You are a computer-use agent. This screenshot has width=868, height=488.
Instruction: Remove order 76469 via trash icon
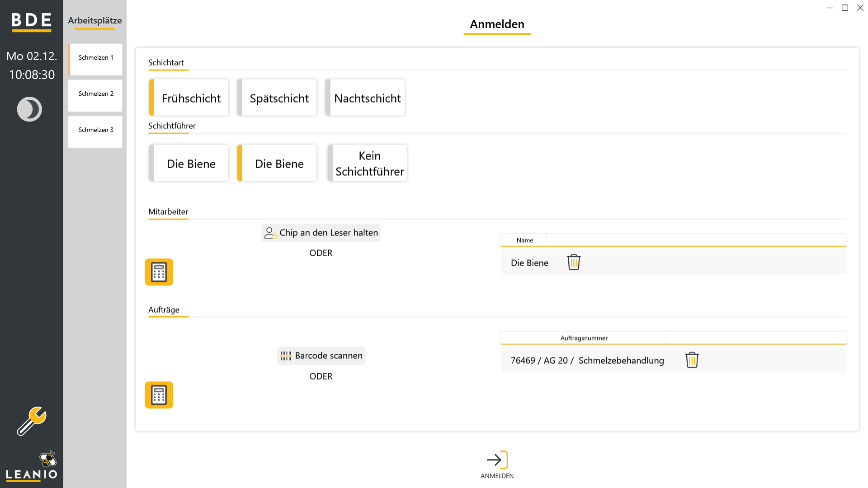pyautogui.click(x=692, y=360)
